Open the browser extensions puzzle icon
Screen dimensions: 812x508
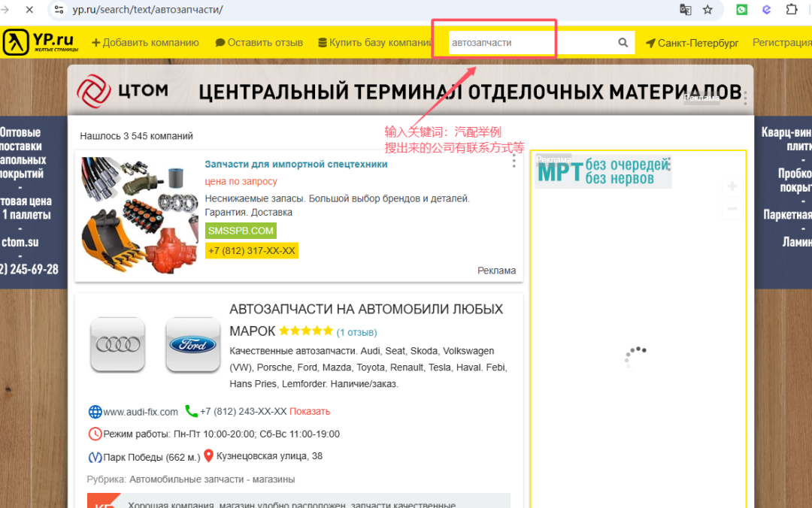(791, 9)
